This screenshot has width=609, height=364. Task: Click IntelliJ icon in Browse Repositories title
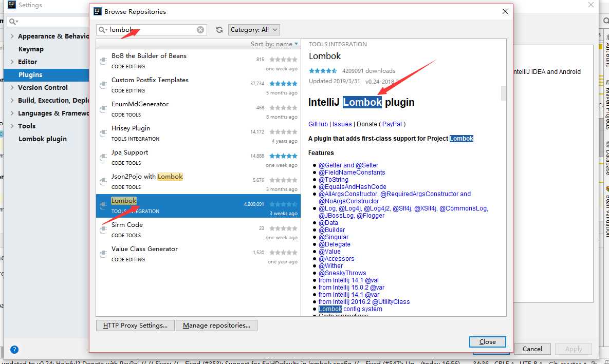tap(98, 11)
